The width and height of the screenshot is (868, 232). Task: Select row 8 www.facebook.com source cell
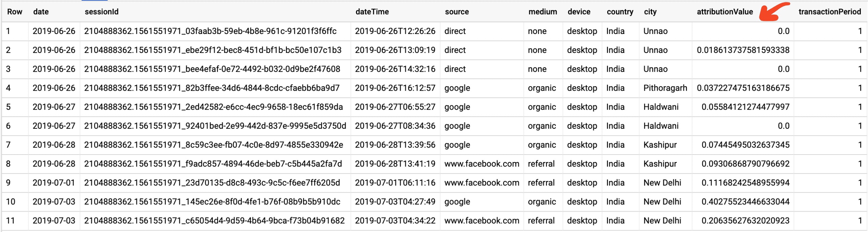point(481,164)
